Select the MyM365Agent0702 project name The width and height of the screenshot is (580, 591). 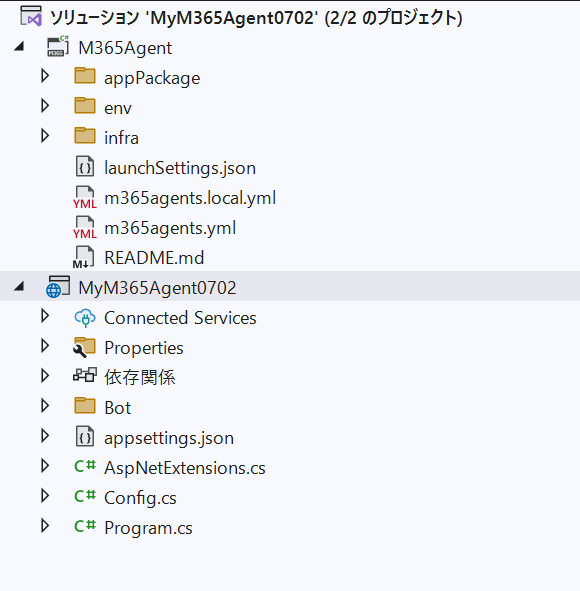157,288
